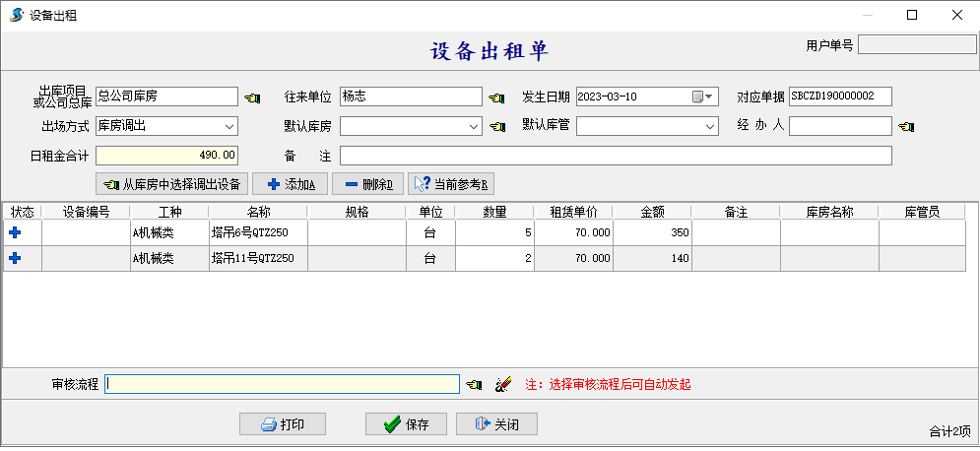
Task: Click plus icon on 塔吊6号QTZ250 row
Action: [x=15, y=232]
